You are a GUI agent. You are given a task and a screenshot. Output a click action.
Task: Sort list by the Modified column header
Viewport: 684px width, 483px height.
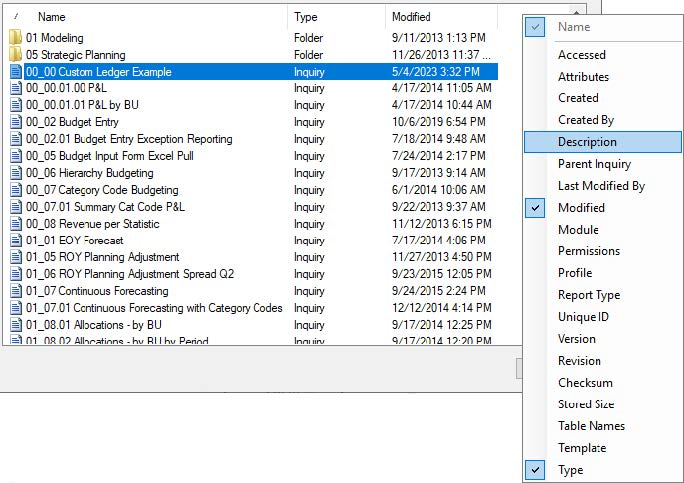point(411,17)
